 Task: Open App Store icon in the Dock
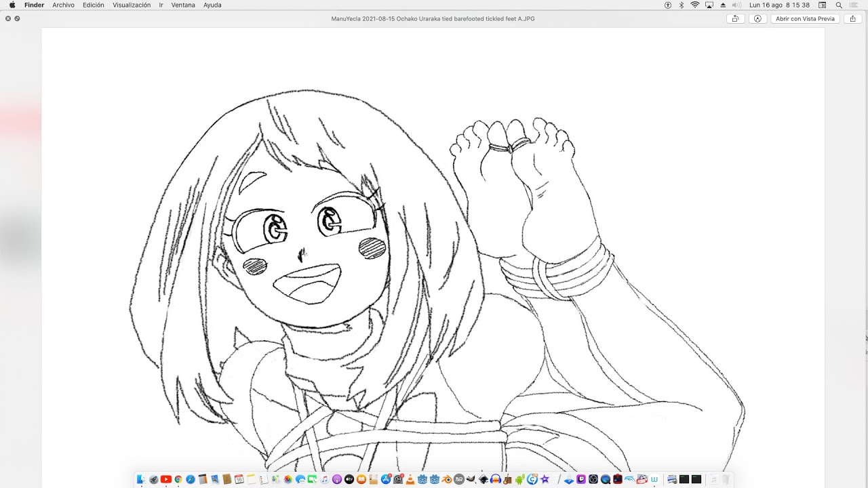coord(386,479)
